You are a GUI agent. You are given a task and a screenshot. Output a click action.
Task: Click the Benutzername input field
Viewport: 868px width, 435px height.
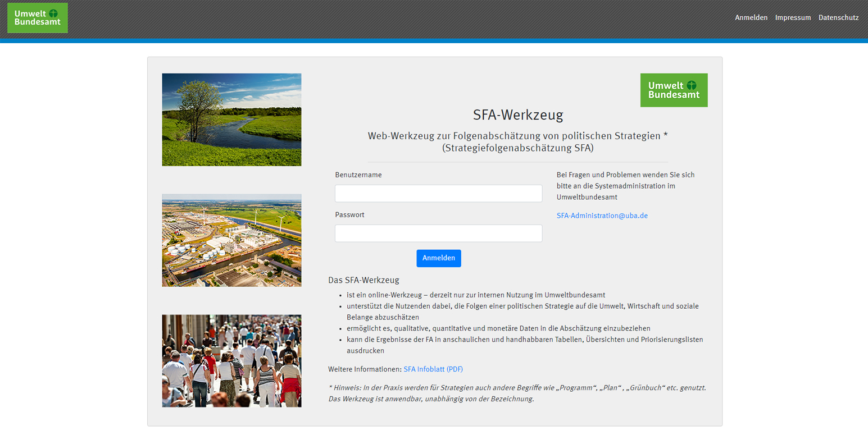coord(438,194)
